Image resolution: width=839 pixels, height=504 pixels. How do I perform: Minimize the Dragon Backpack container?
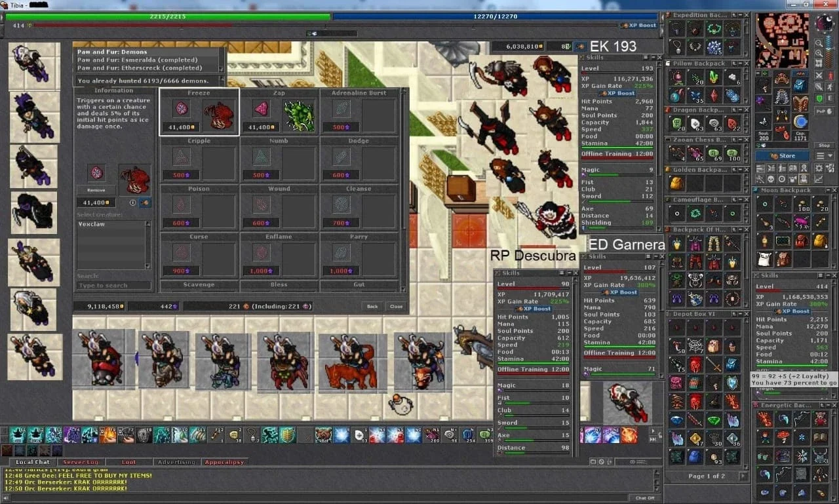pyautogui.click(x=740, y=109)
